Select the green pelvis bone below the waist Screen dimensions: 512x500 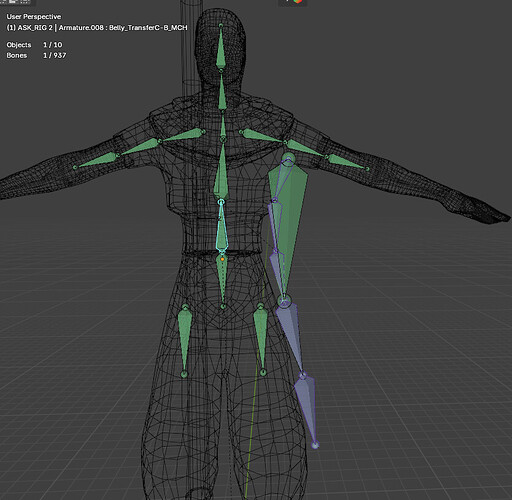(x=222, y=279)
